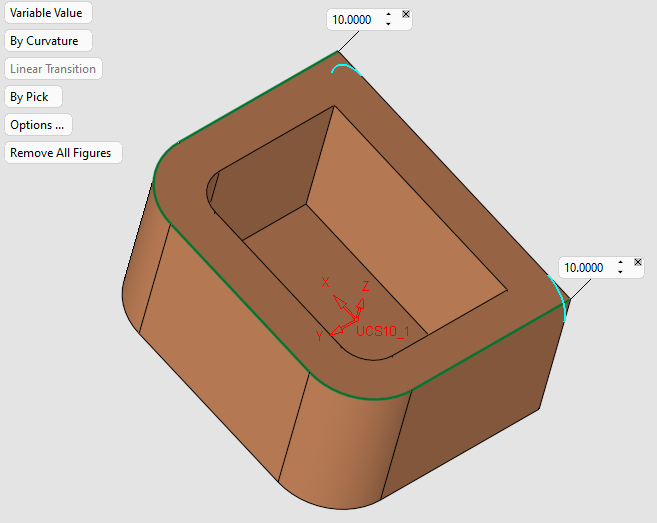Image resolution: width=657 pixels, height=523 pixels.
Task: Click the top radius value field
Action: [x=353, y=20]
